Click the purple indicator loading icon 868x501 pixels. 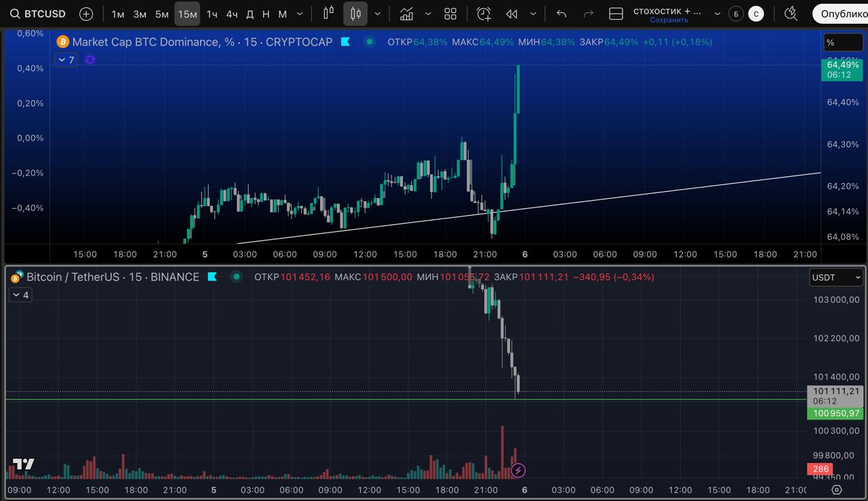pos(90,60)
